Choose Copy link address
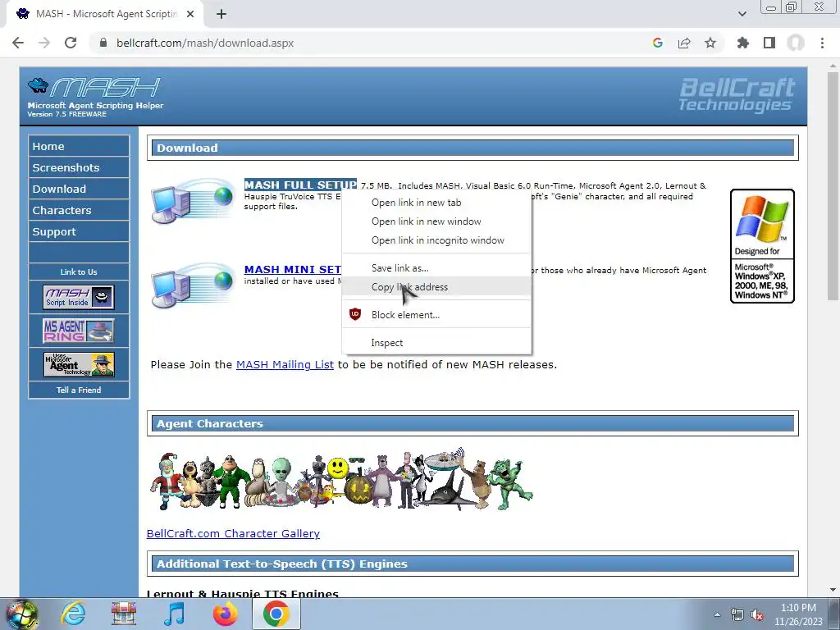Viewport: 840px width, 630px height. tap(436, 286)
